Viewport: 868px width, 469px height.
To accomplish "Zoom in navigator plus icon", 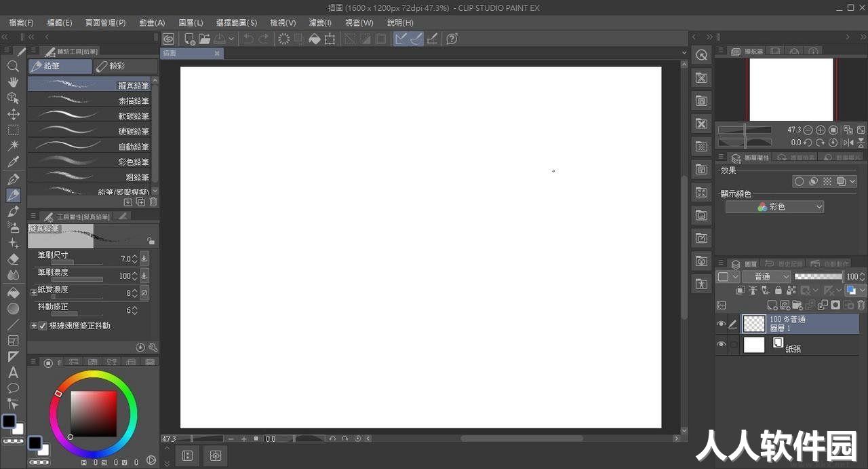I will tap(821, 130).
